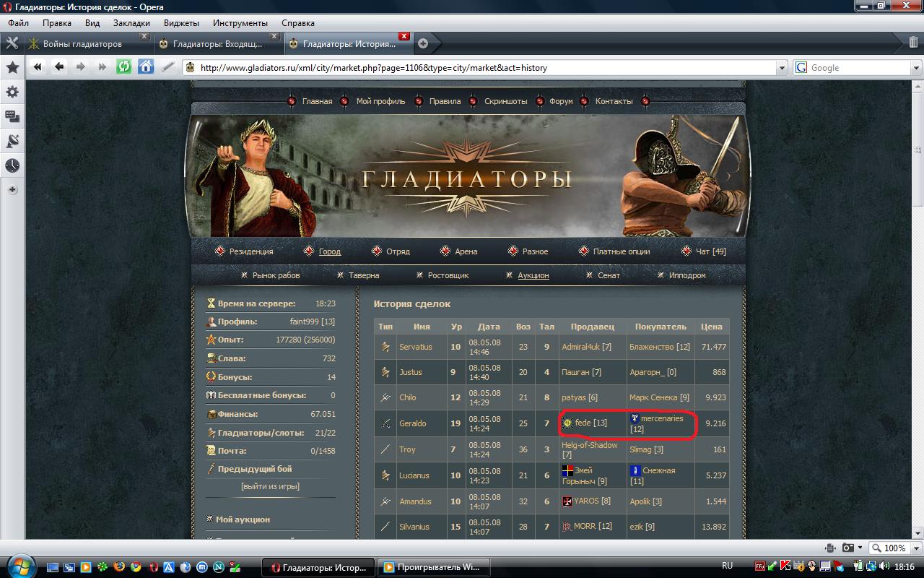Open the Файл menu
Screen dimensions: 924x578
click(18, 23)
